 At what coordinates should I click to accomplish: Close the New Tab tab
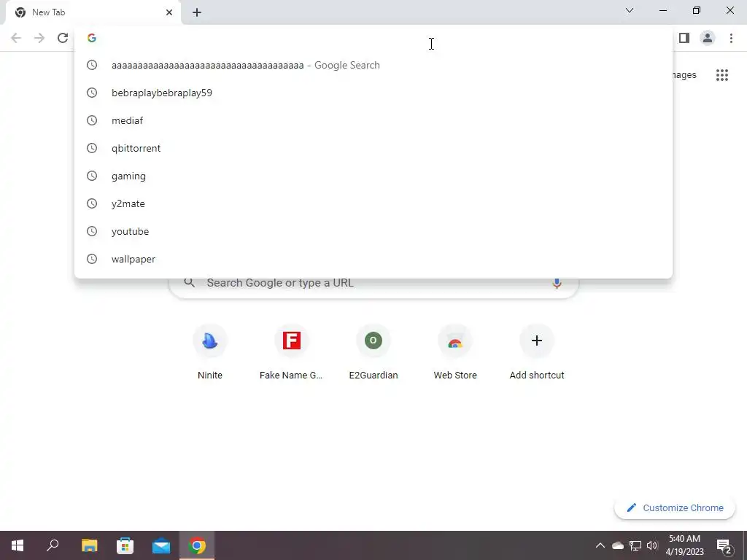point(169,12)
